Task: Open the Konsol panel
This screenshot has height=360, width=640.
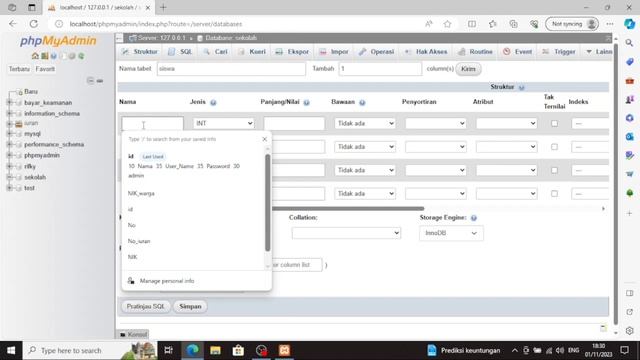Action: (x=133, y=334)
